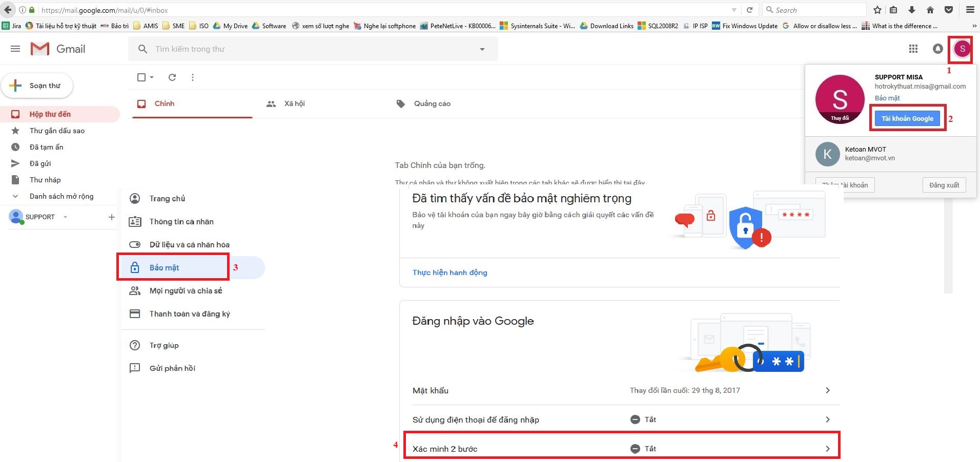Open browser URL history dropdown
The image size is (980, 462).
[734, 10]
